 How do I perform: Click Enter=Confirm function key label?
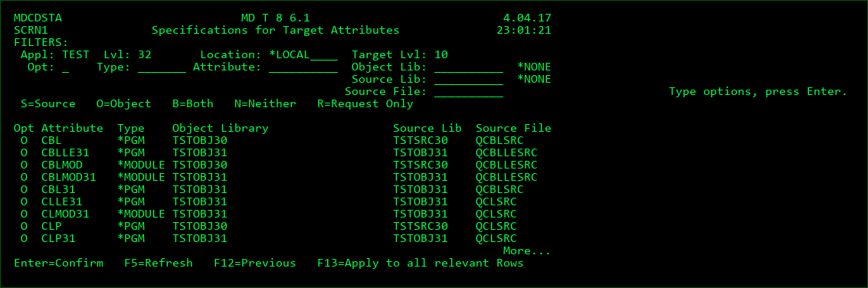pos(59,263)
